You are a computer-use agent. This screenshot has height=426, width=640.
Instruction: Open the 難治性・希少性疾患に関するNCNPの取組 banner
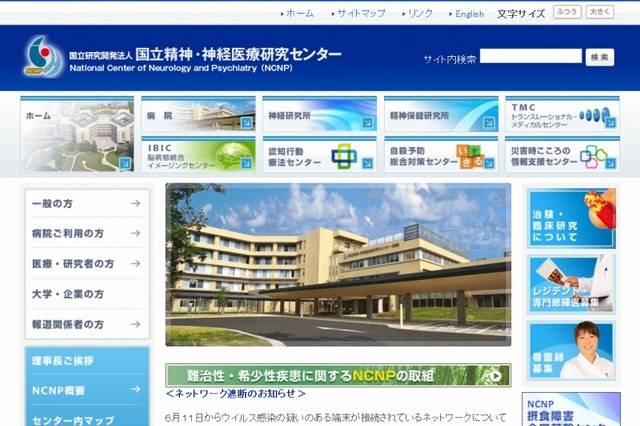[x=338, y=375]
